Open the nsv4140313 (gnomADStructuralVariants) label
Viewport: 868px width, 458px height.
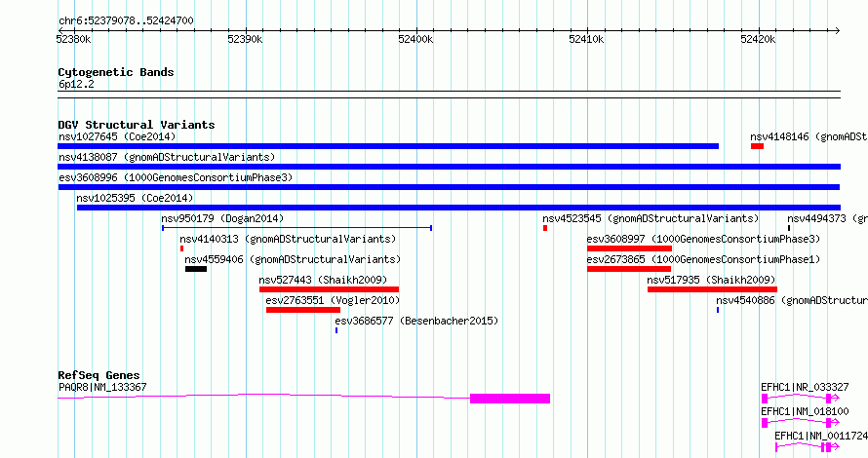288,239
